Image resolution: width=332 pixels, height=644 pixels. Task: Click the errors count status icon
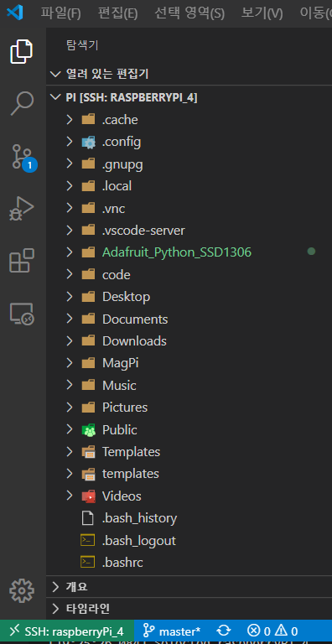point(259,631)
